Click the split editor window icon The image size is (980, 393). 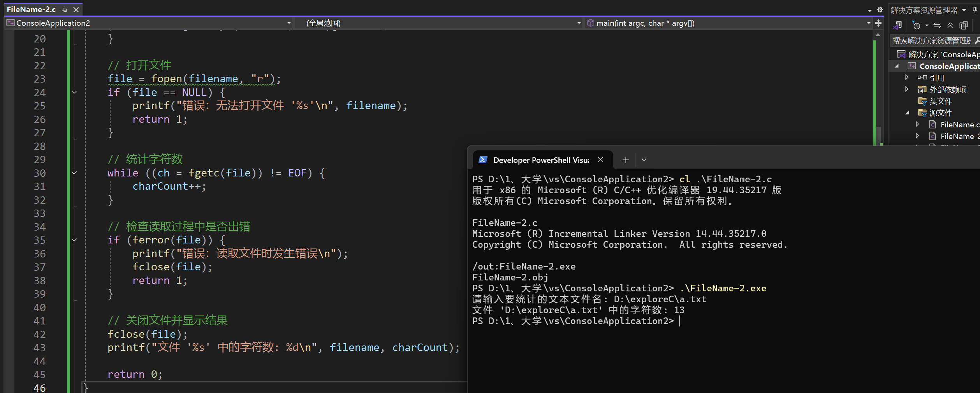tap(878, 23)
